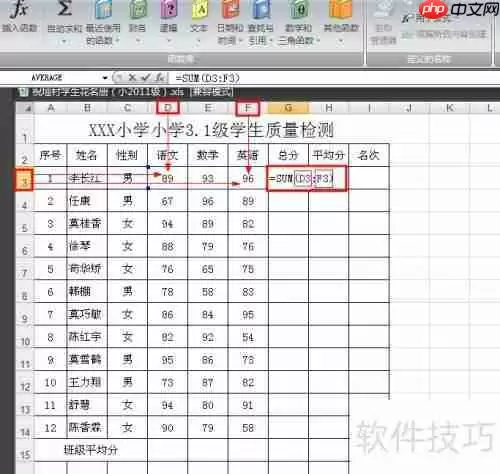Expand the AutoSum dropdown arrow
Image resolution: width=500 pixels, height=474 pixels.
click(64, 41)
